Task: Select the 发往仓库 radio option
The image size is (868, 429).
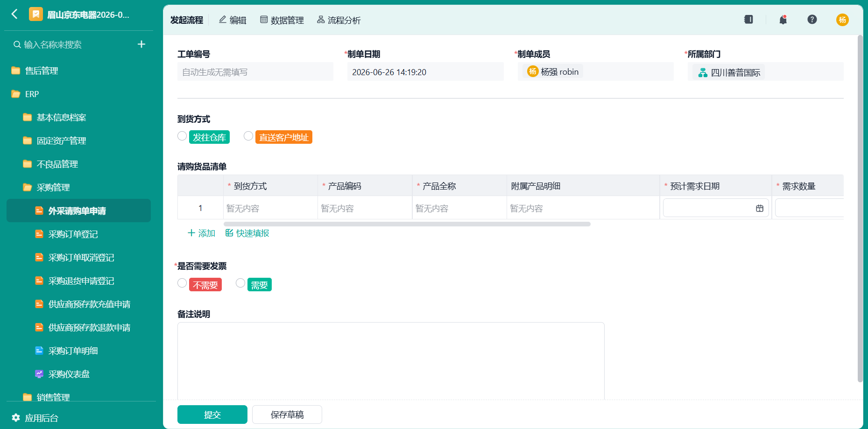Action: point(182,136)
